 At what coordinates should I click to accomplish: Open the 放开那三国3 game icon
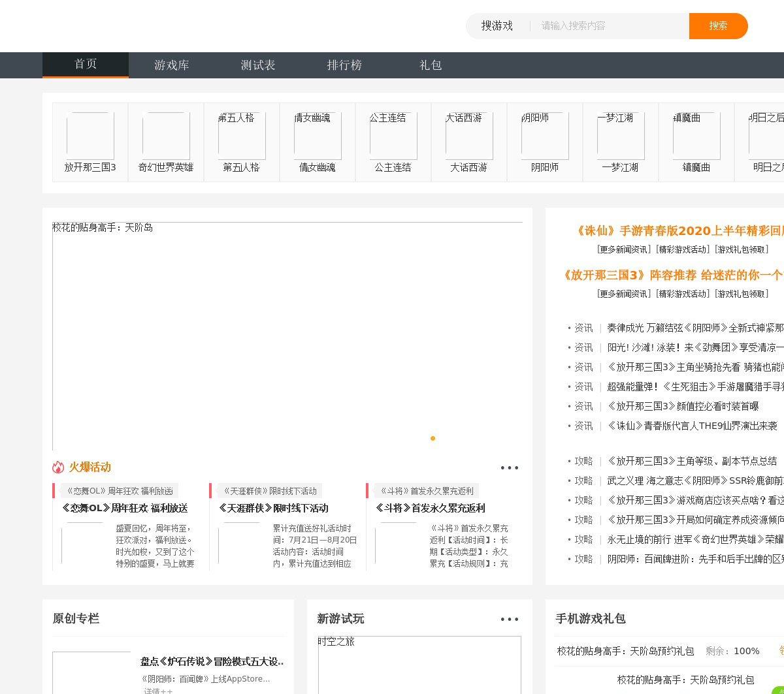coord(90,136)
